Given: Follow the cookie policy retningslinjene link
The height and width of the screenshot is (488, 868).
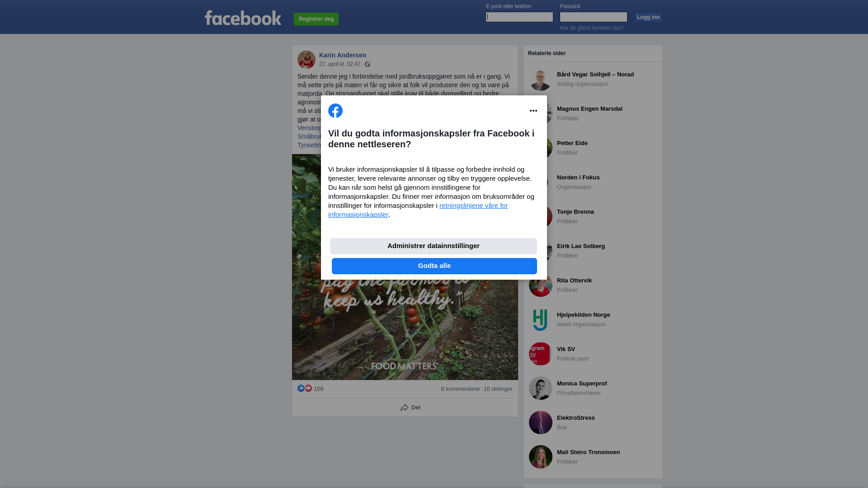Looking at the screenshot, I should tap(418, 210).
